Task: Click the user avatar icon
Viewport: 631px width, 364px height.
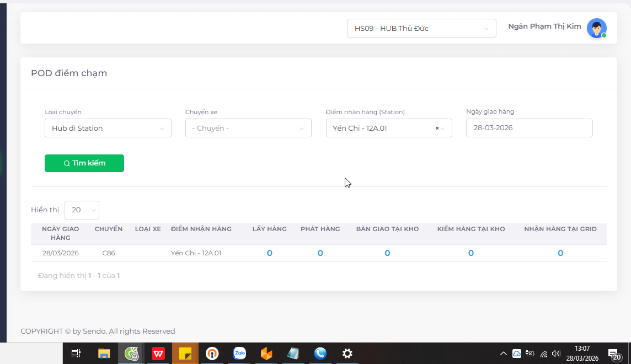Action: click(597, 28)
